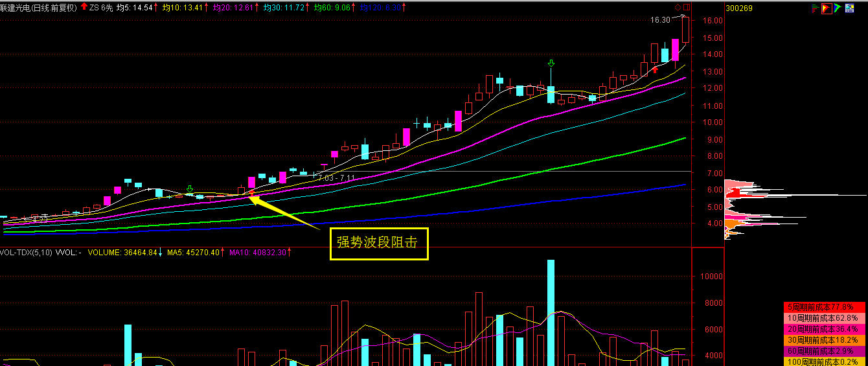Open the horizontal chip distribution bars icon
The width and height of the screenshot is (868, 366).
(815, 8)
